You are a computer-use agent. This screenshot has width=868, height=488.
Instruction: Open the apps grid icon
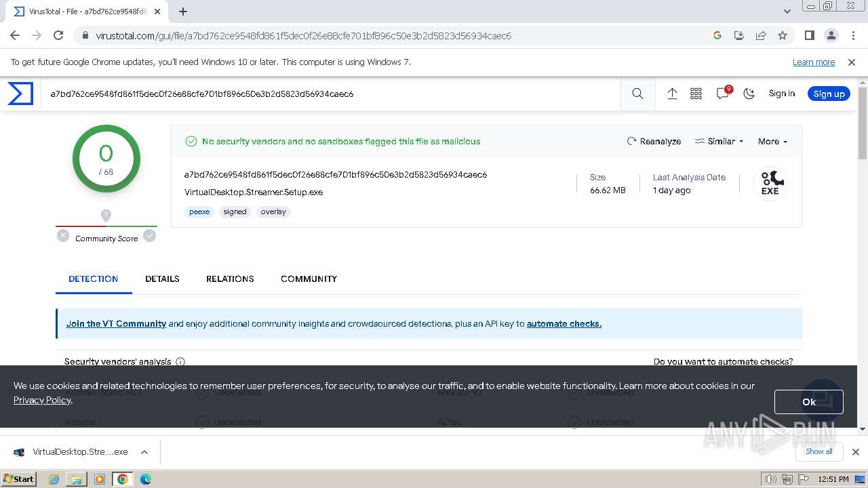[696, 94]
